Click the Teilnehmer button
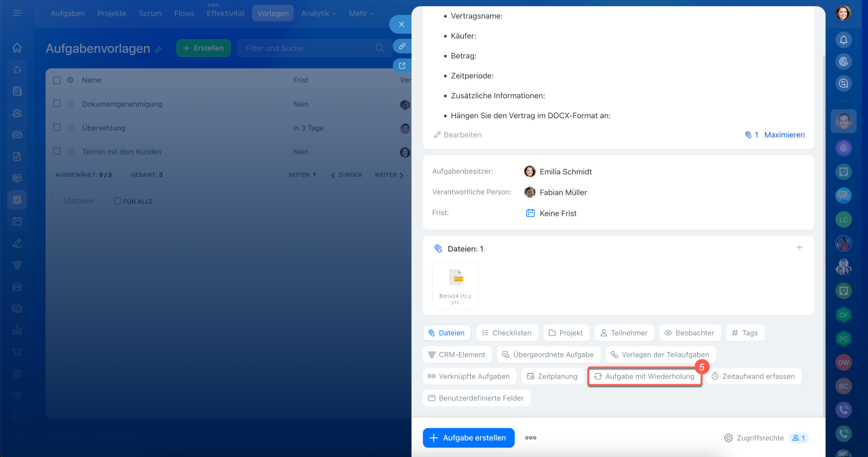 [625, 333]
